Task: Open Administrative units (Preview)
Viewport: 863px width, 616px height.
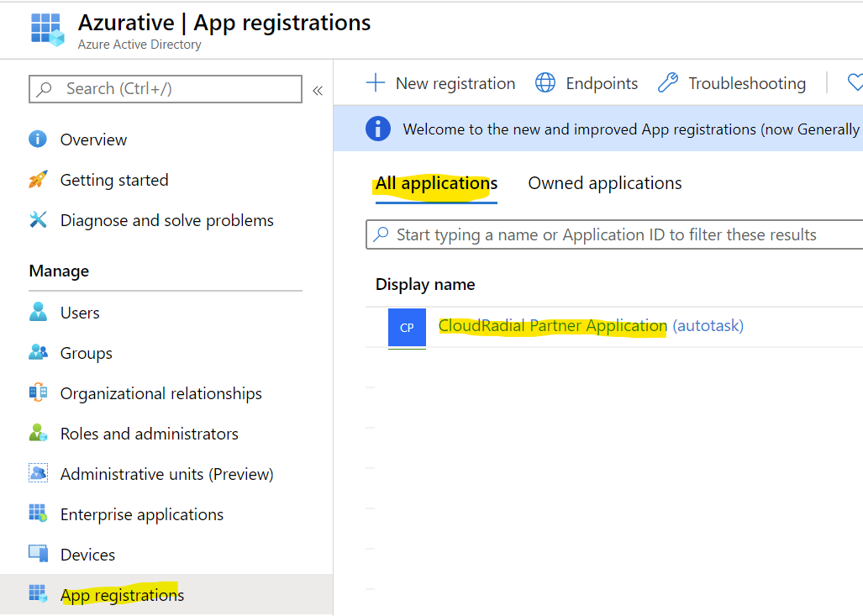Action: (x=166, y=474)
